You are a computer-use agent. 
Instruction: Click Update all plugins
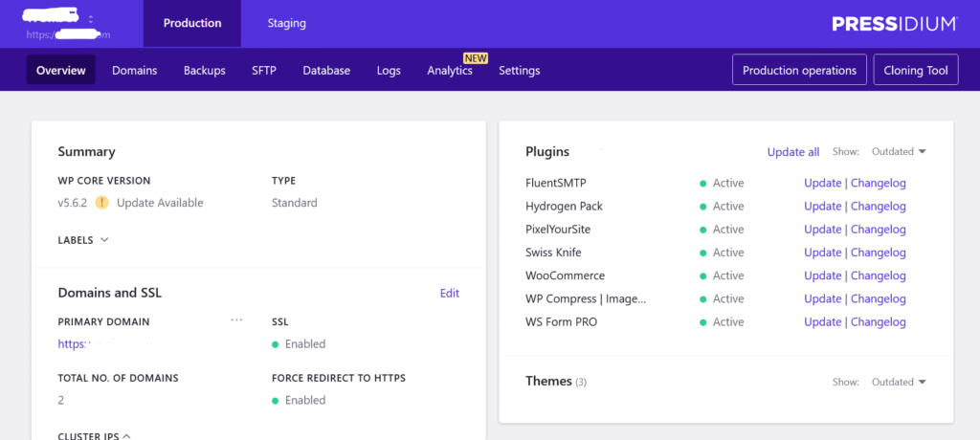(793, 152)
